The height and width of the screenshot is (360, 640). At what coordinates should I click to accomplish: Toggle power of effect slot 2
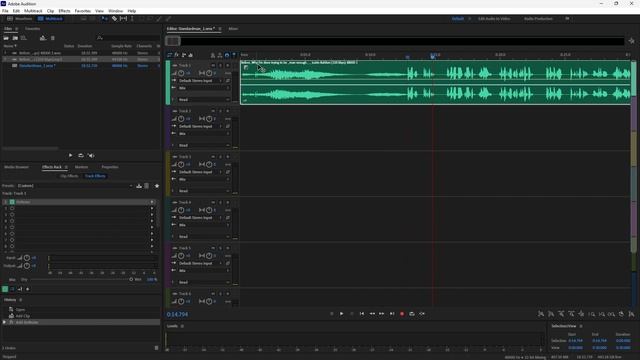point(12,208)
